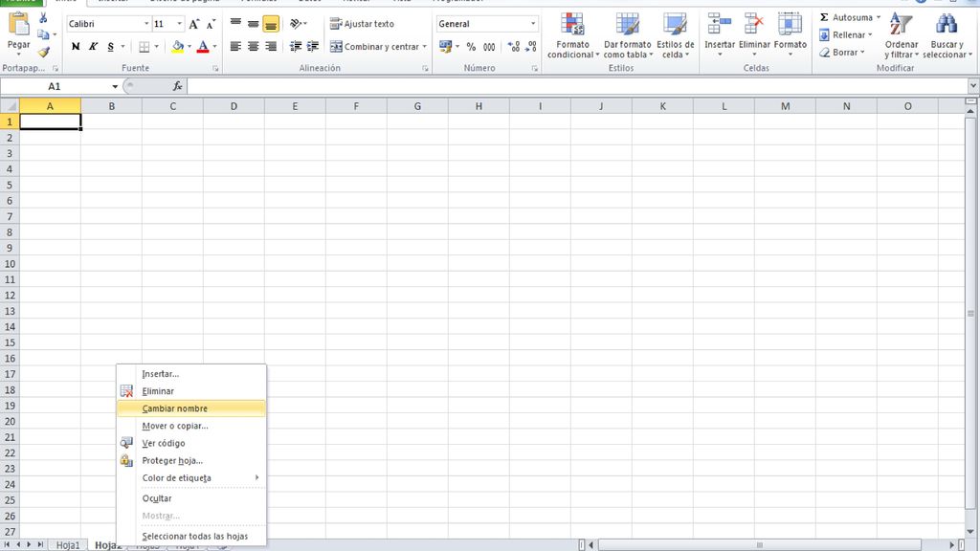Toggle Ajustar texto wrap

coord(362,24)
